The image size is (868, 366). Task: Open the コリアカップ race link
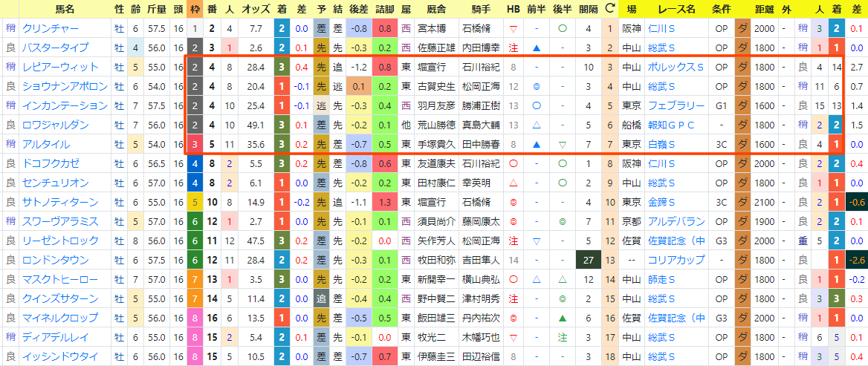pyautogui.click(x=677, y=260)
